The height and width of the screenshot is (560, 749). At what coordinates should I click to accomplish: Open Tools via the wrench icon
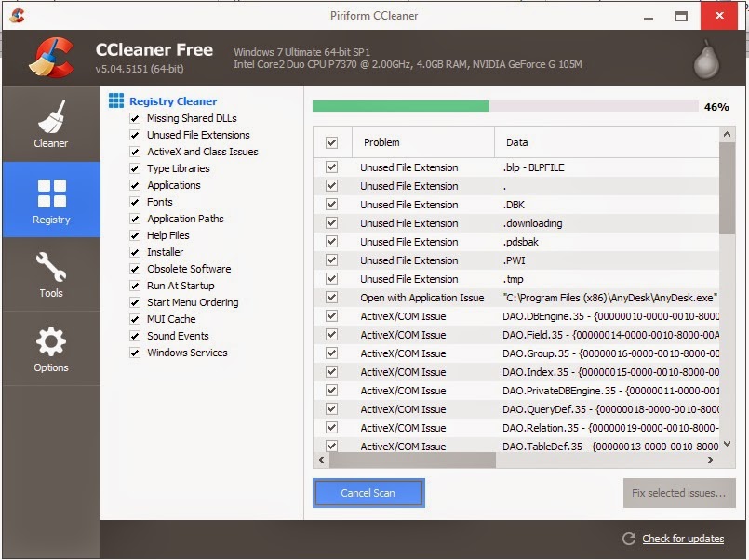pos(51,266)
